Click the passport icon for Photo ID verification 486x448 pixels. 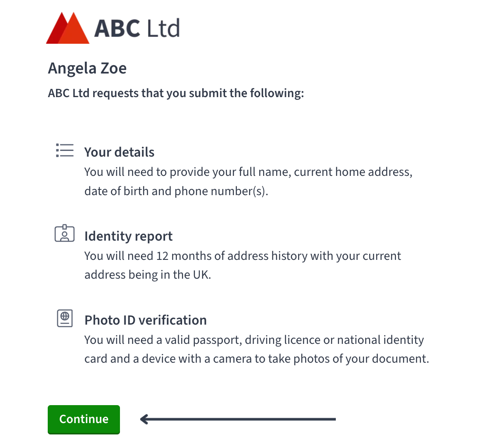(x=65, y=318)
